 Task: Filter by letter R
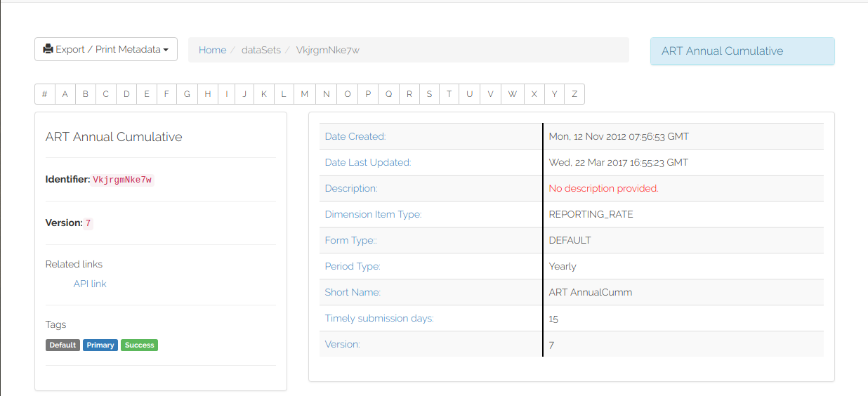pyautogui.click(x=409, y=94)
